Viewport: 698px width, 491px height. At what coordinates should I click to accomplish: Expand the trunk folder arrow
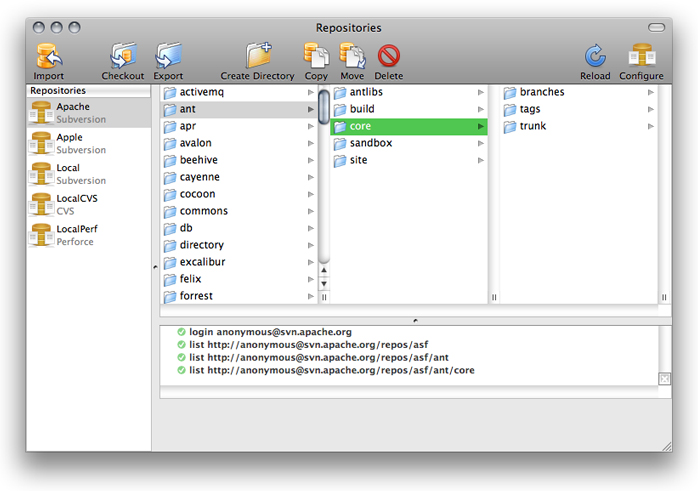(x=651, y=127)
